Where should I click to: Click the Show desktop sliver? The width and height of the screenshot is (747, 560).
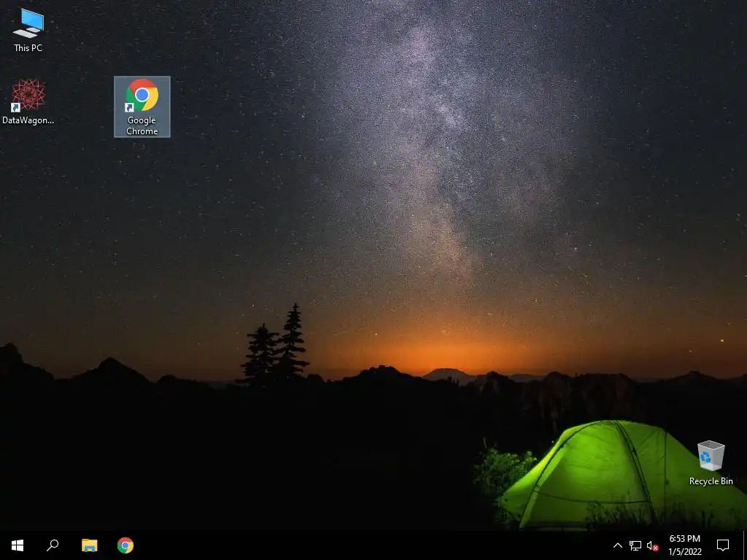(745, 545)
